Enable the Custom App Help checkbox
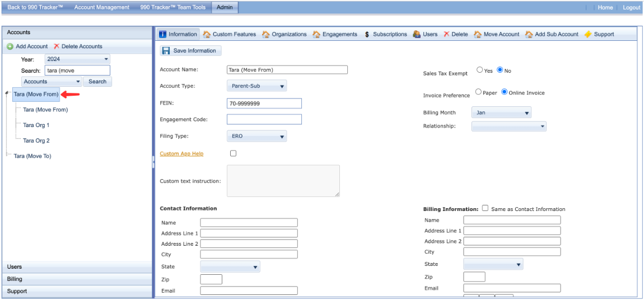 click(234, 153)
